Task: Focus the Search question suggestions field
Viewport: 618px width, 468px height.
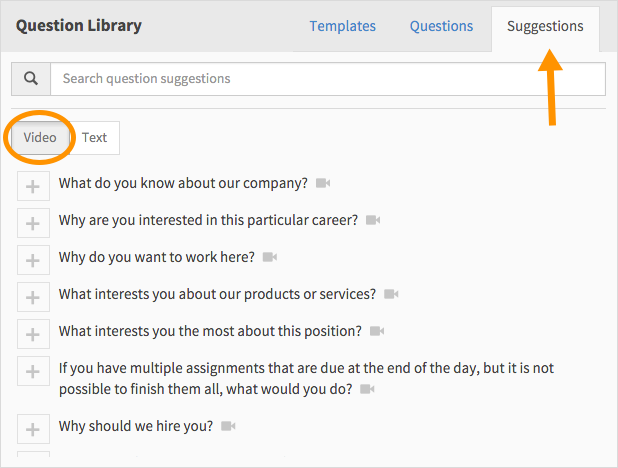Action: tap(328, 78)
